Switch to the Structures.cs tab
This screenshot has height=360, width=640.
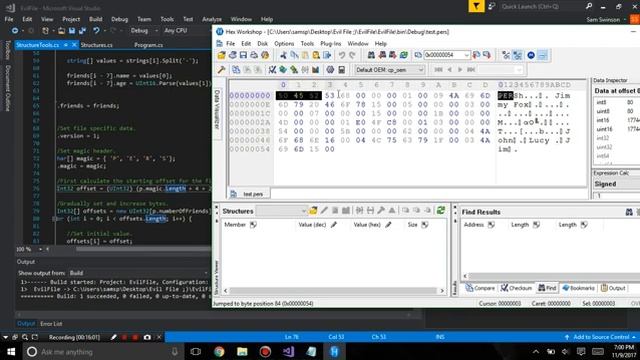pyautogui.click(x=97, y=45)
